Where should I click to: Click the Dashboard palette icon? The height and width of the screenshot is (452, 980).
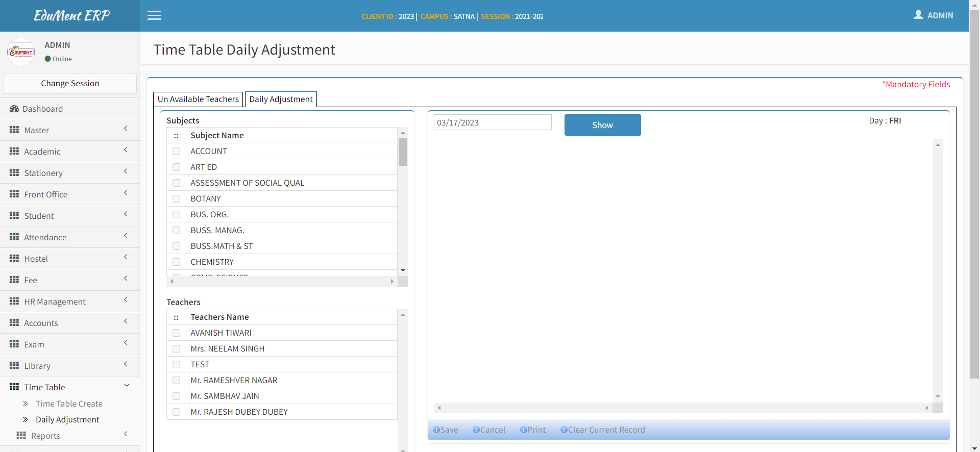[14, 109]
